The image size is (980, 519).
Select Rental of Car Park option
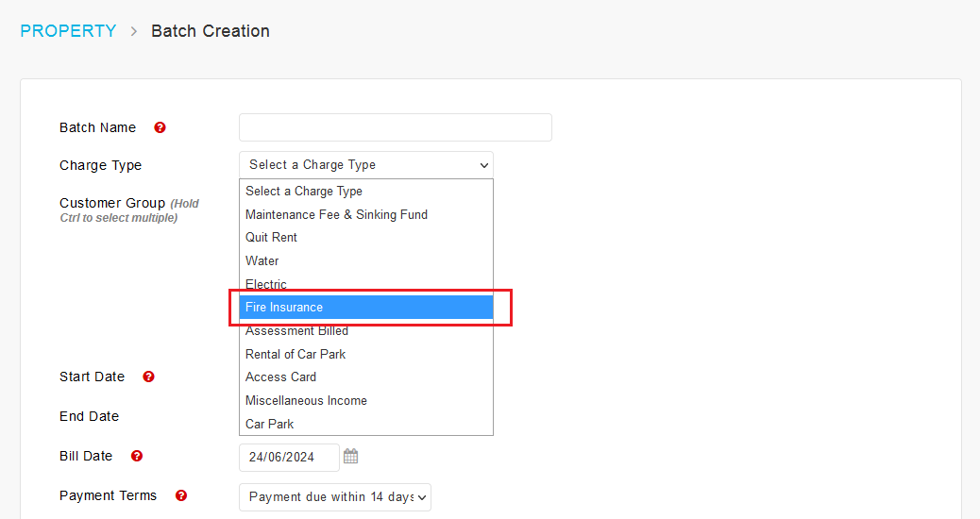[366, 354]
